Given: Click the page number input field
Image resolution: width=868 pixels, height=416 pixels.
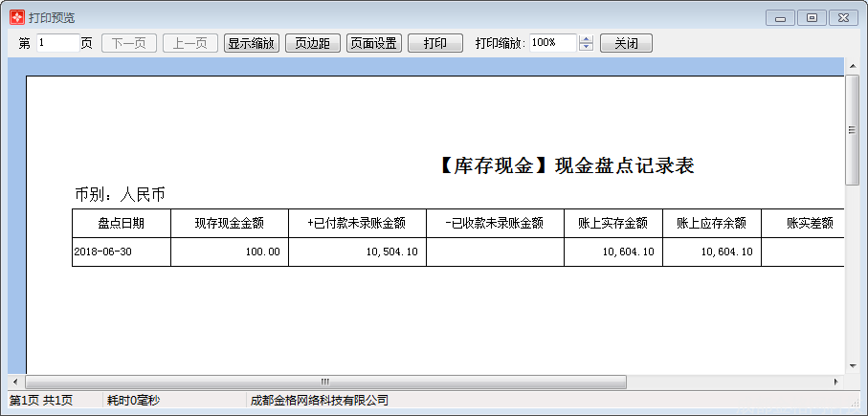Looking at the screenshot, I should point(56,43).
